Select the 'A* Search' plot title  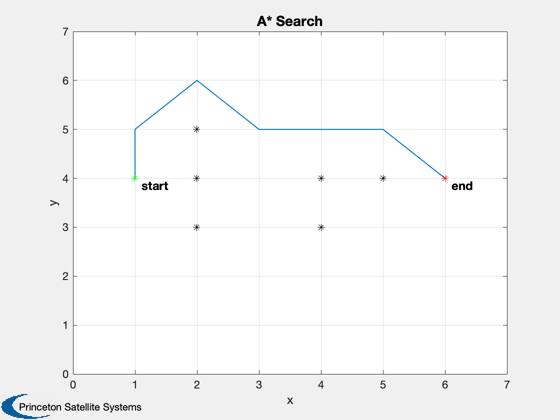tap(290, 21)
